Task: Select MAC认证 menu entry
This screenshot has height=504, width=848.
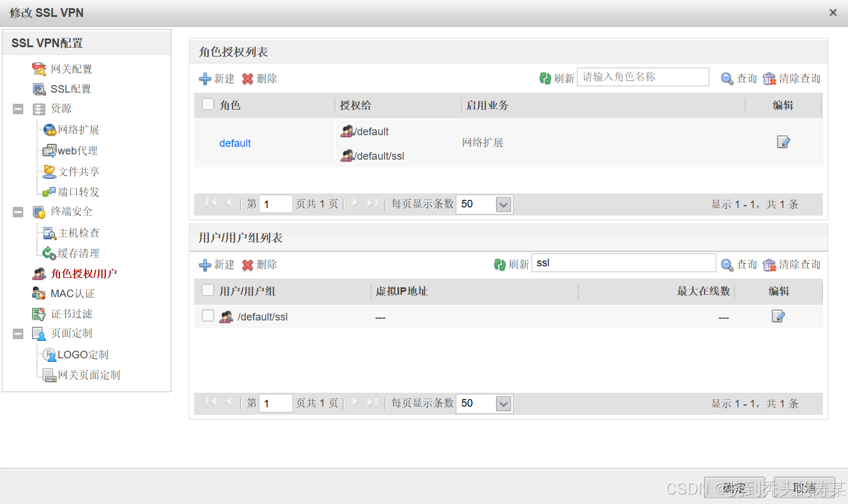Action: pyautogui.click(x=73, y=294)
